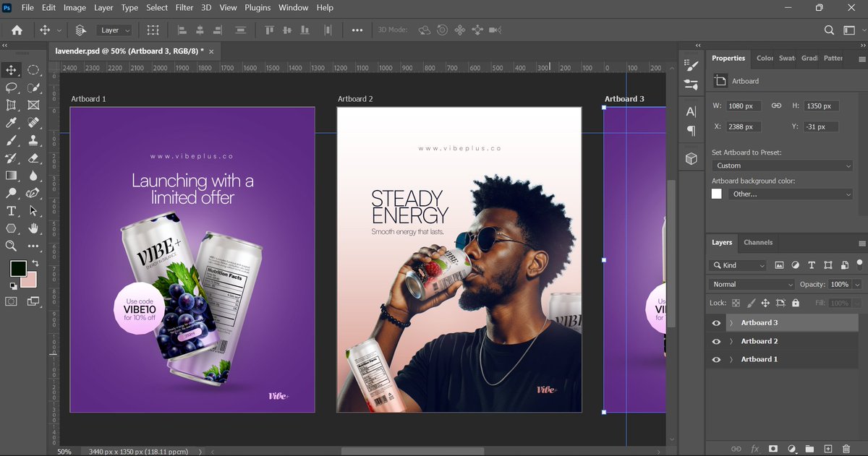Select the Gradient tool
Screen dimensions: 868x456
12,176
